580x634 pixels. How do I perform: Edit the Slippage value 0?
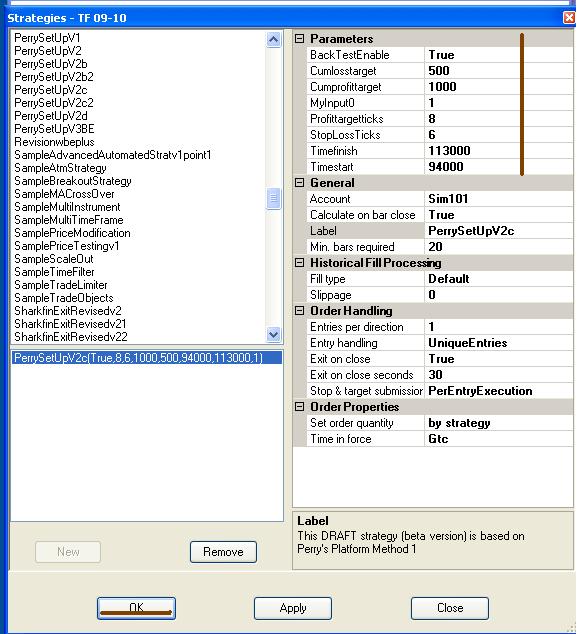tap(499, 295)
